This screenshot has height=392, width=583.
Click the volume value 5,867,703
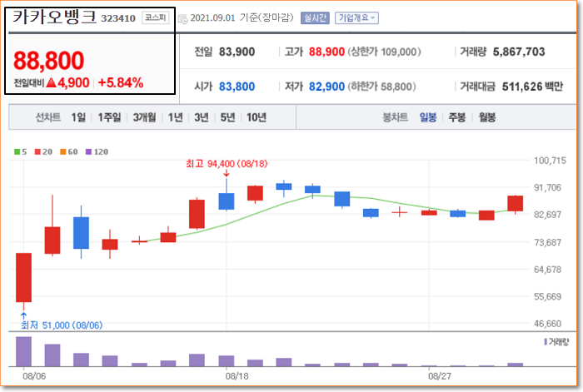(519, 52)
